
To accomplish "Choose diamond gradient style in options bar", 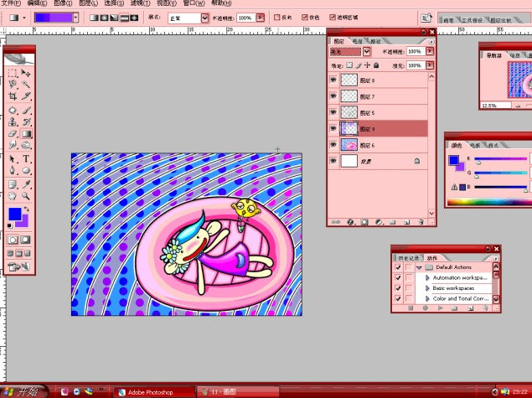I will pos(134,18).
